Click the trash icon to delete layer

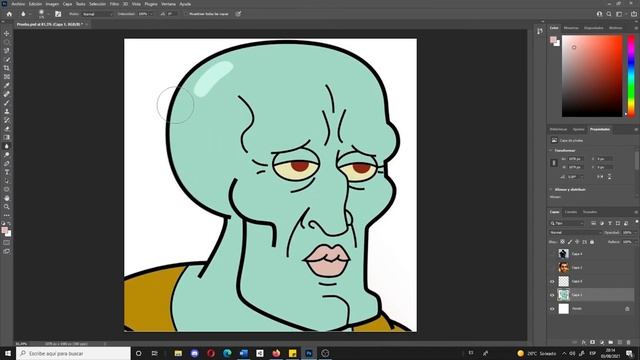click(x=629, y=342)
